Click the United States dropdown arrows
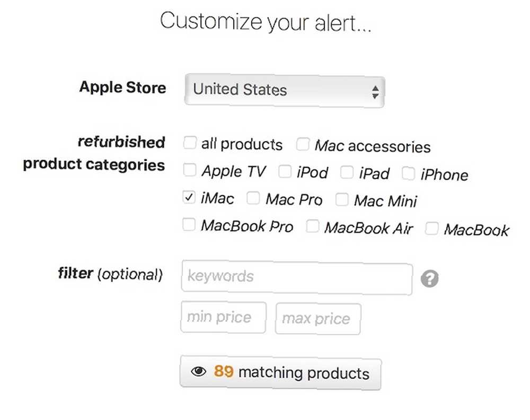 [x=375, y=92]
